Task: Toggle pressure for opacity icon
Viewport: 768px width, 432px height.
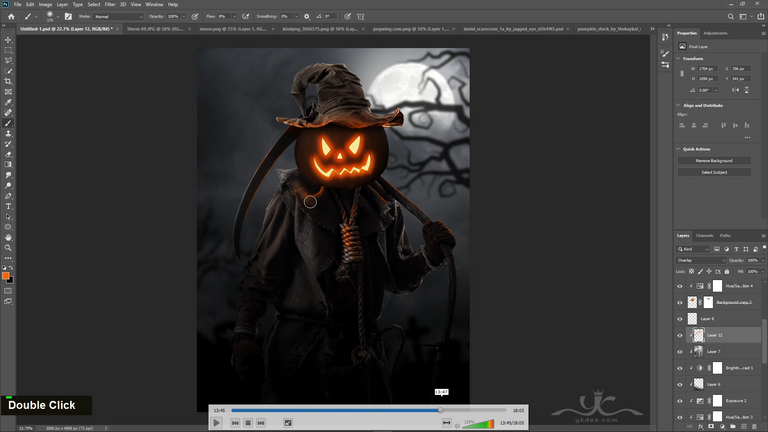Action: 195,16
